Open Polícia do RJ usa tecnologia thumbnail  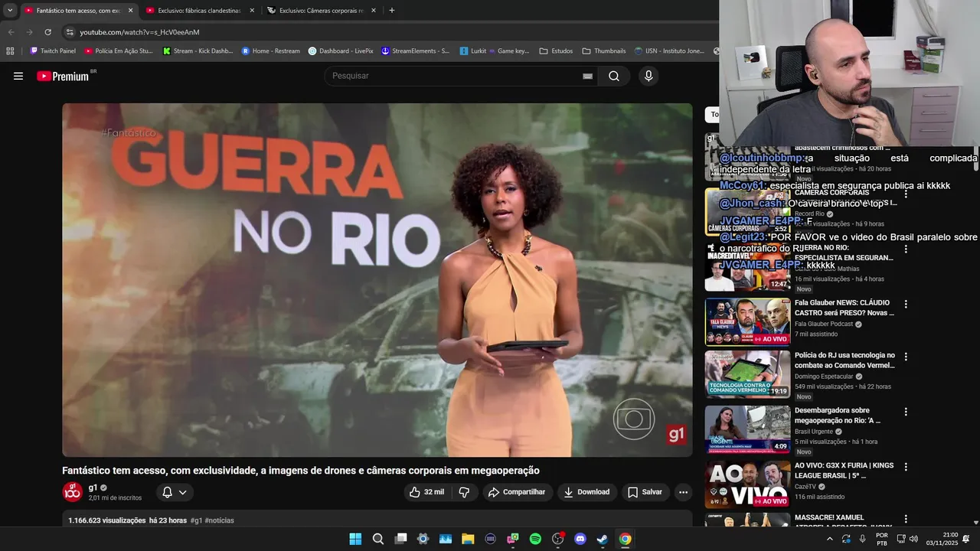[747, 374]
